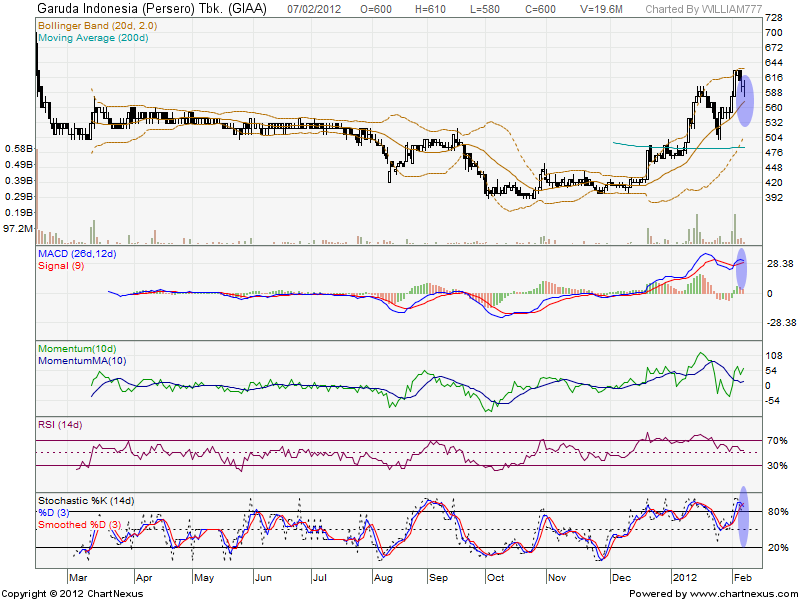
Task: Click the 28.38 MACD axis value
Action: click(781, 264)
